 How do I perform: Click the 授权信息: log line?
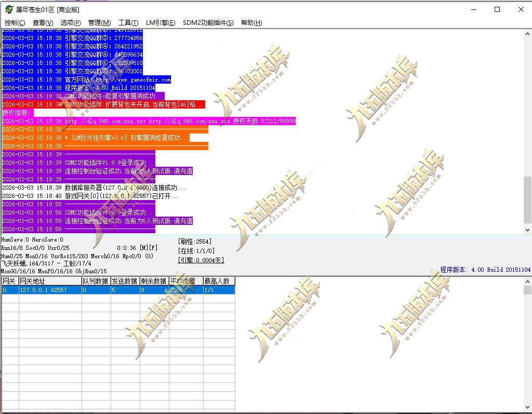[18, 113]
